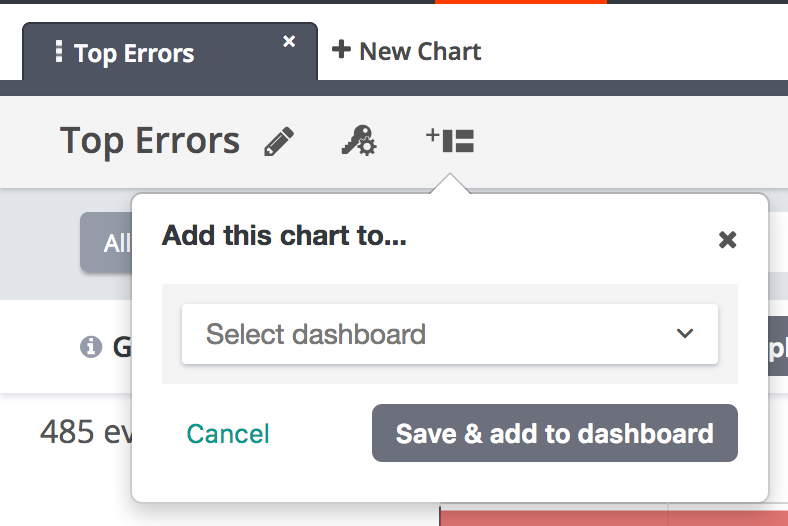
Task: Click the Top Errors chart title
Action: tap(150, 141)
